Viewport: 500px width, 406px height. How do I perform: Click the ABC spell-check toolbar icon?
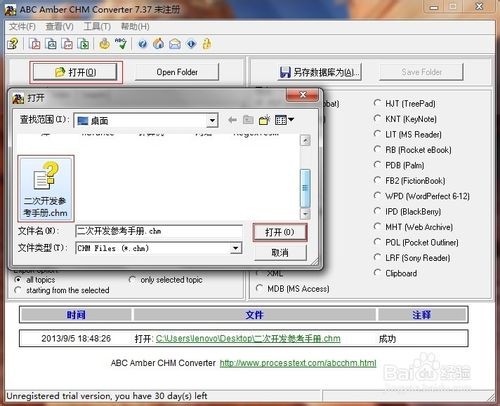[121, 44]
